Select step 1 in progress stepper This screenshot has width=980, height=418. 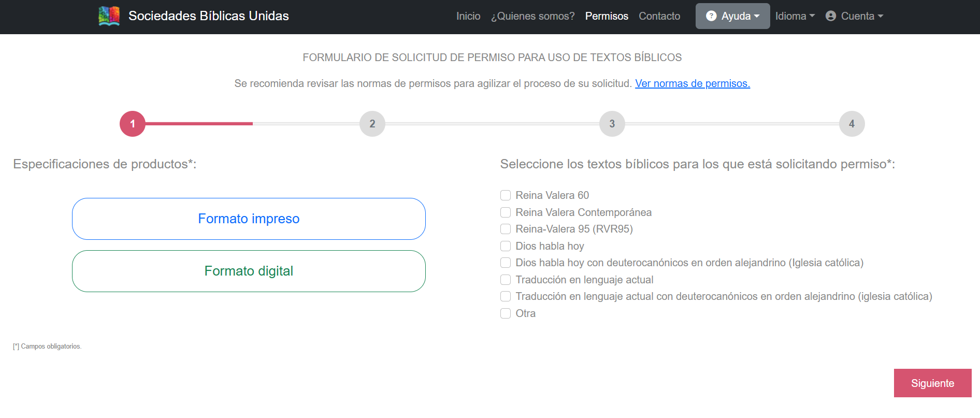(x=133, y=124)
